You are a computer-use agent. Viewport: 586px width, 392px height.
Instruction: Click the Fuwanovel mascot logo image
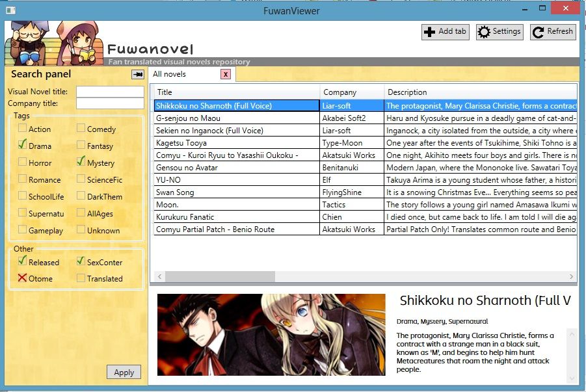(x=52, y=43)
